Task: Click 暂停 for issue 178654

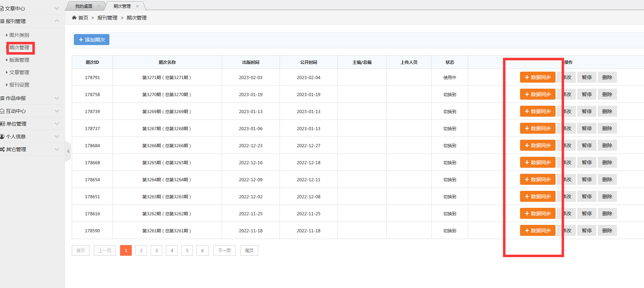Action: pyautogui.click(x=587, y=179)
